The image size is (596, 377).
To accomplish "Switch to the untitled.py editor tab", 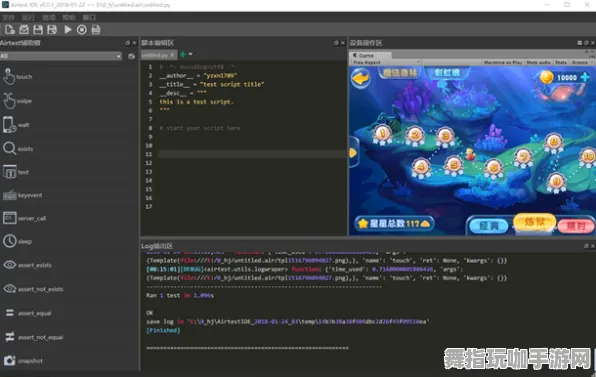I will pyautogui.click(x=155, y=55).
